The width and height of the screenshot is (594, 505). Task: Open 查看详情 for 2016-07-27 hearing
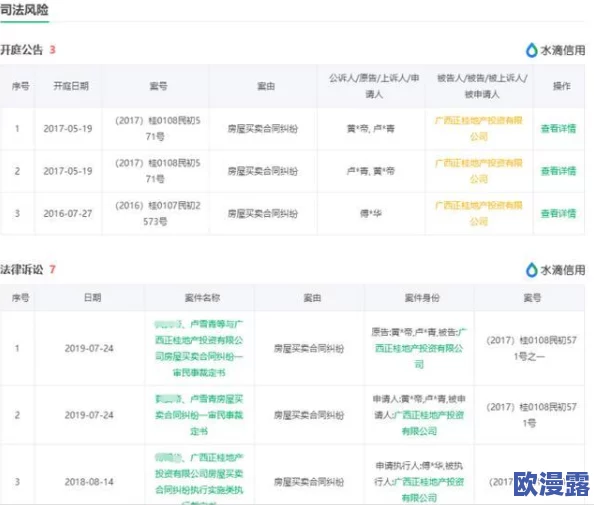tap(558, 213)
